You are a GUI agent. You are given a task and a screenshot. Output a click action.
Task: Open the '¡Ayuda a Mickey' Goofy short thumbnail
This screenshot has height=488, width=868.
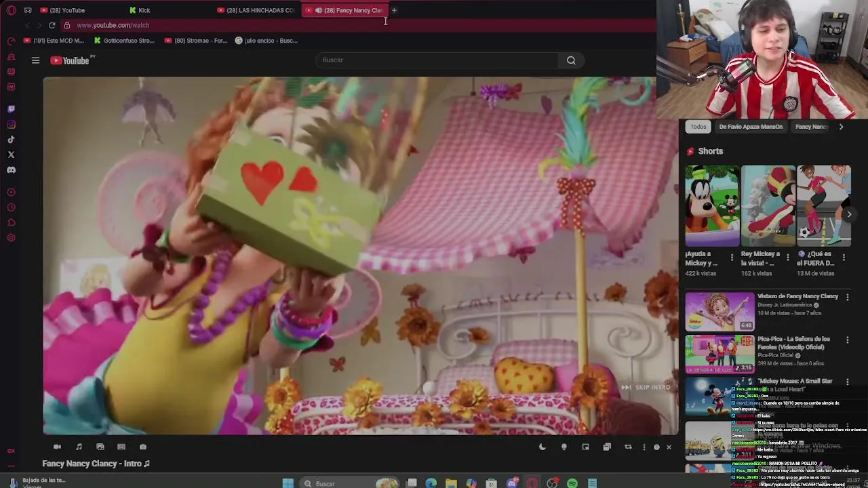[712, 205]
